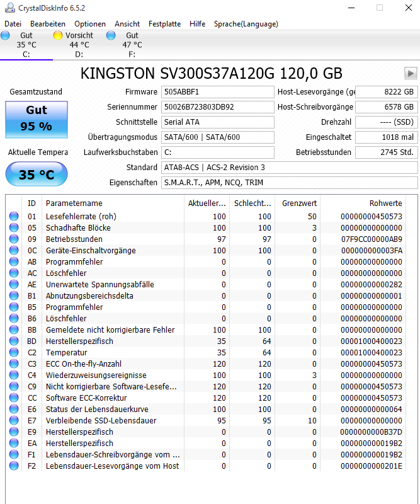Open the Optionen menu
The height and width of the screenshot is (504, 420).
[90, 24]
